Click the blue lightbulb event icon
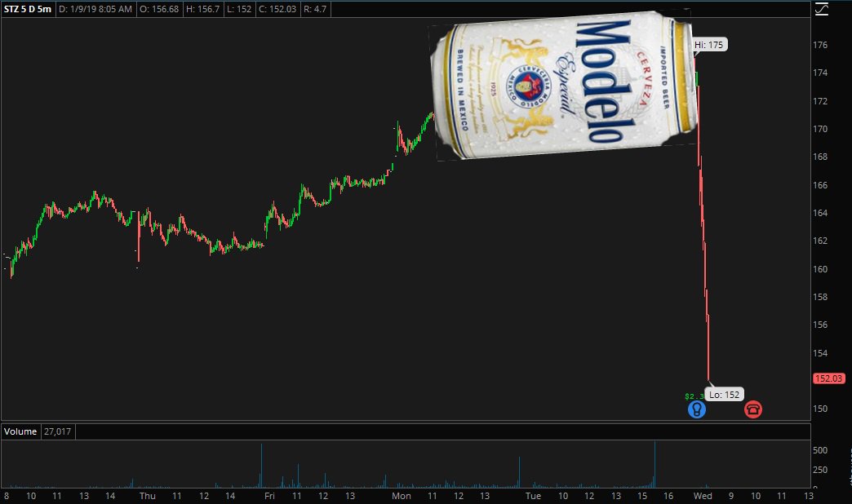 click(697, 409)
